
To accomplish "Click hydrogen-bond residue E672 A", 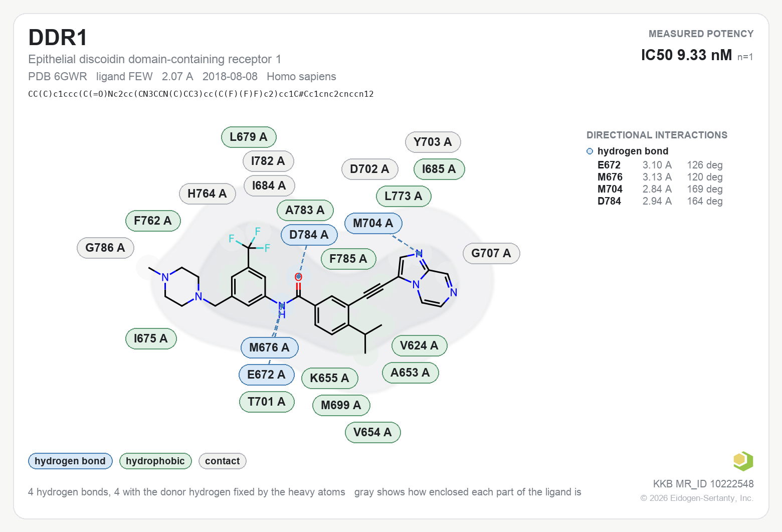I will point(266,375).
